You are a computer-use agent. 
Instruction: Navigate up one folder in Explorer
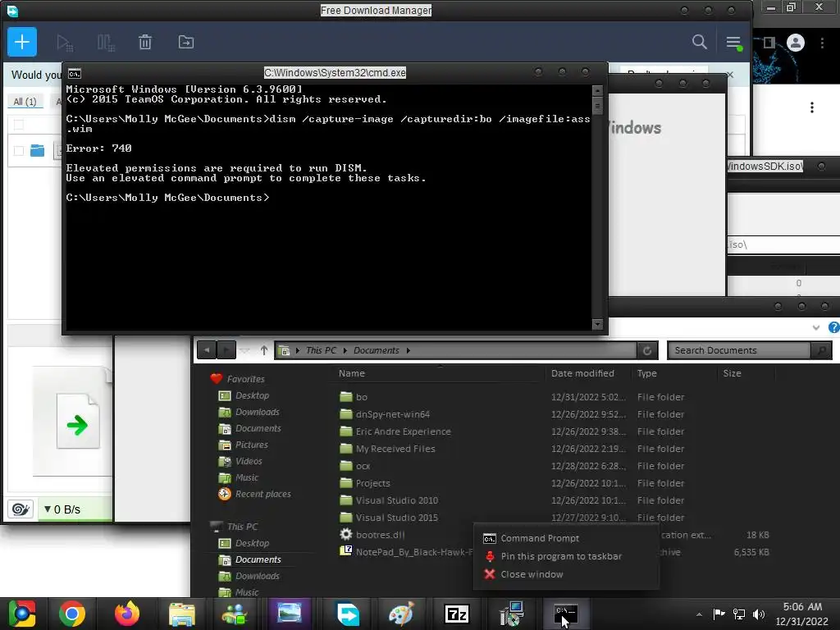coord(263,350)
